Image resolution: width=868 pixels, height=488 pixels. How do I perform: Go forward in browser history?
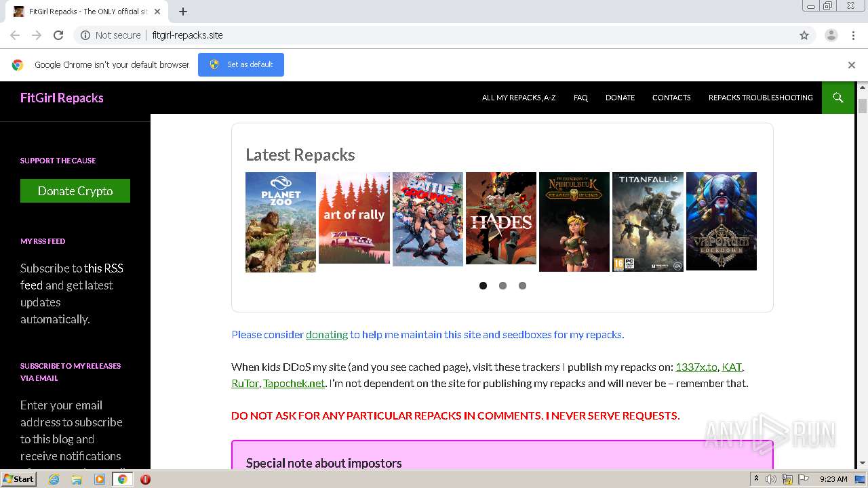pos(37,35)
